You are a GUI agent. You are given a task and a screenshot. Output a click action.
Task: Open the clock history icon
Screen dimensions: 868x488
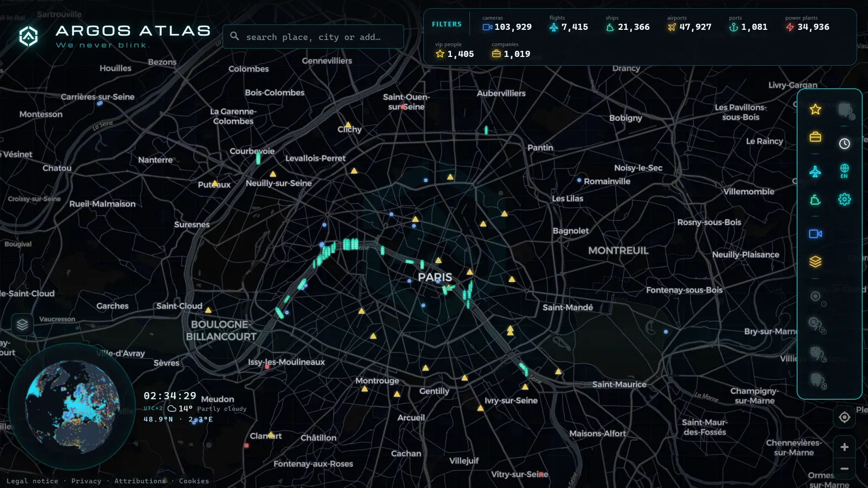click(845, 144)
